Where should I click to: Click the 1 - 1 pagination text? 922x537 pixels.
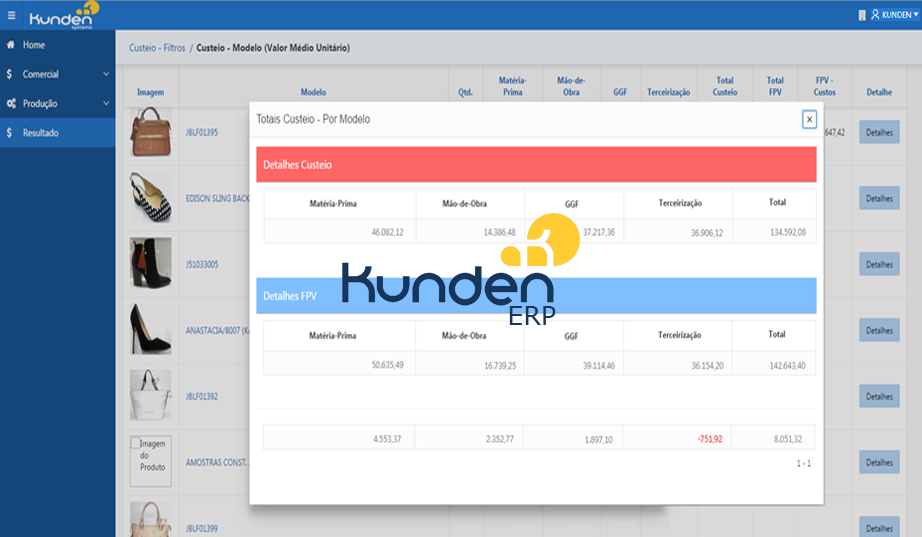pos(804,463)
